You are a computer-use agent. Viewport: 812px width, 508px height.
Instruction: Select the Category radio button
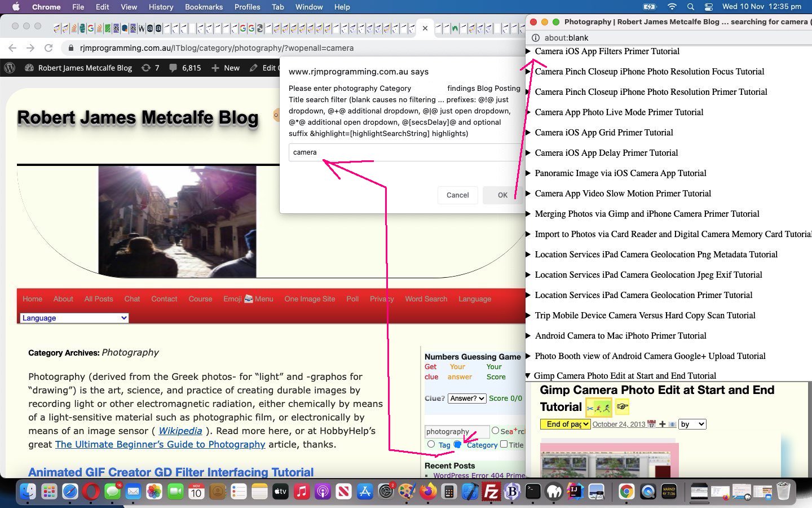pyautogui.click(x=457, y=445)
